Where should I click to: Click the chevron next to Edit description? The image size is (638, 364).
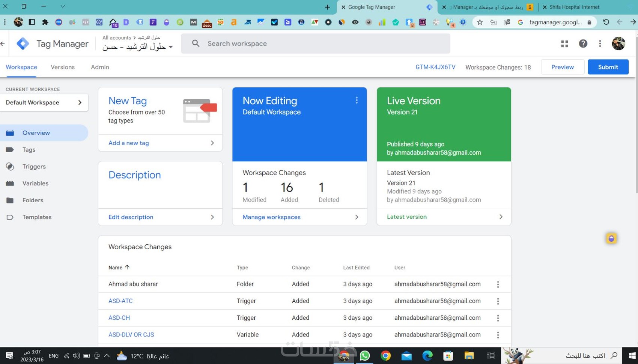coord(212,217)
